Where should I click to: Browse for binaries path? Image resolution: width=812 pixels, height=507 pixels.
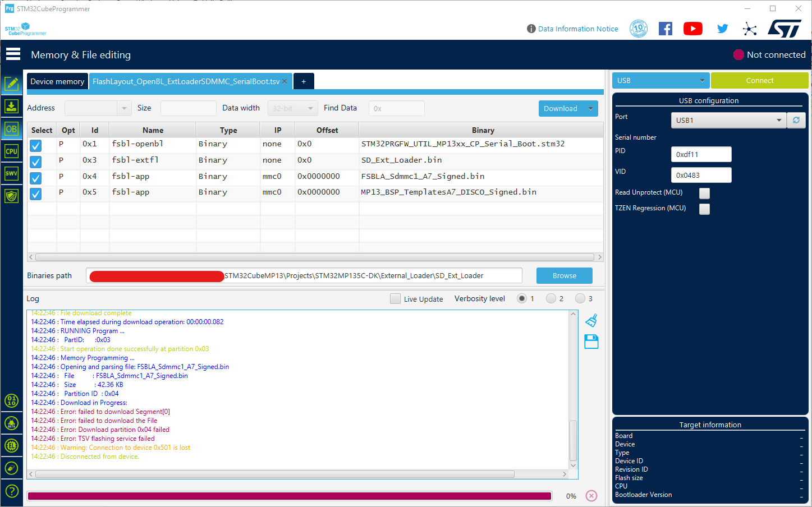565,275
